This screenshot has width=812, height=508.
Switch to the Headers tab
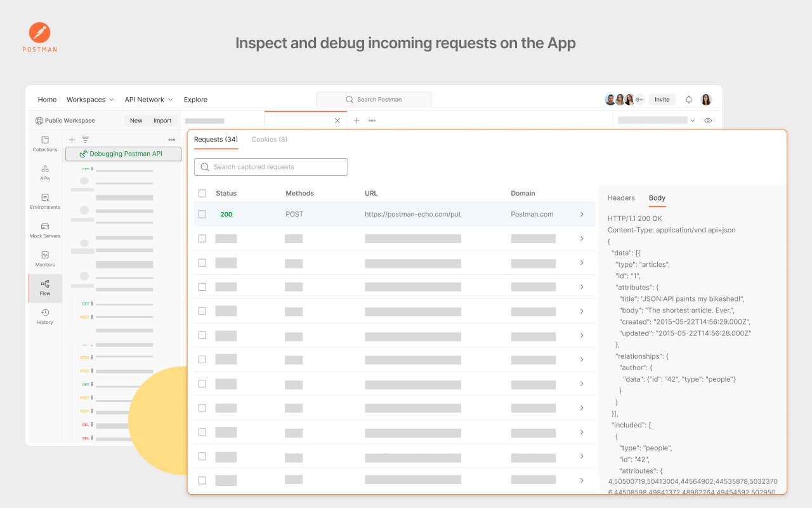tap(621, 198)
